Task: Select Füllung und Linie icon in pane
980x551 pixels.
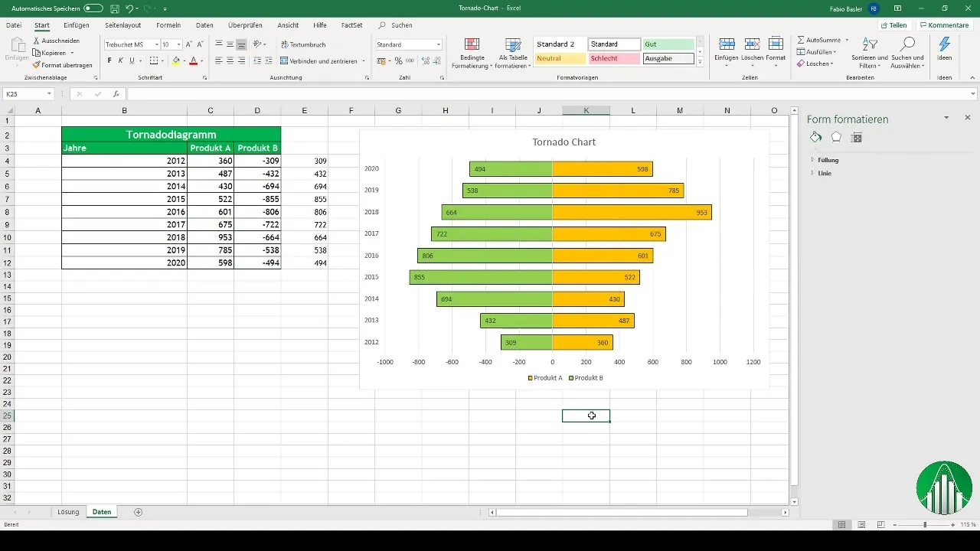Action: pyautogui.click(x=815, y=137)
